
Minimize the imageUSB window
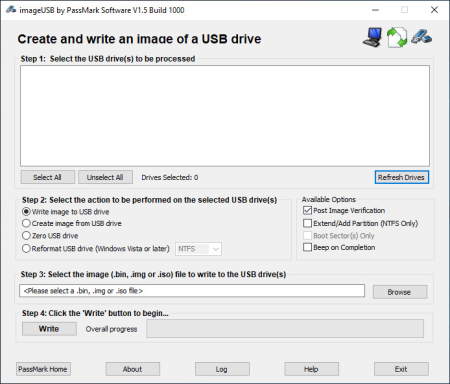[x=375, y=10]
